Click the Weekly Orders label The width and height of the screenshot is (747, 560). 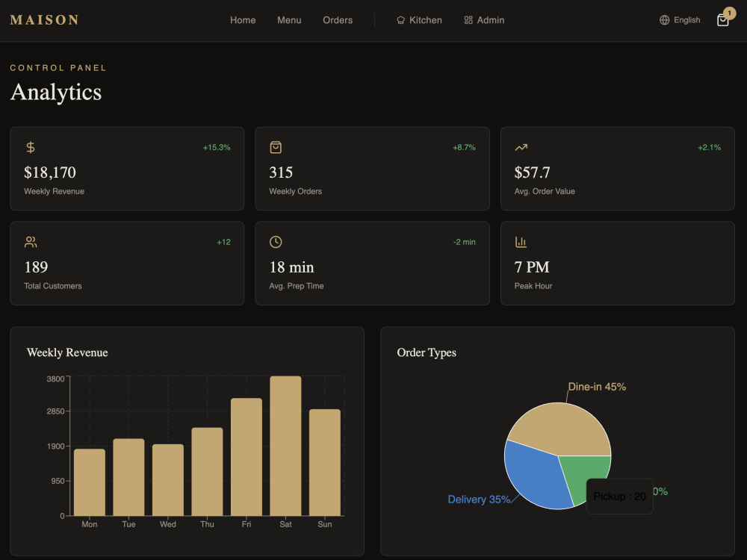pyautogui.click(x=295, y=191)
